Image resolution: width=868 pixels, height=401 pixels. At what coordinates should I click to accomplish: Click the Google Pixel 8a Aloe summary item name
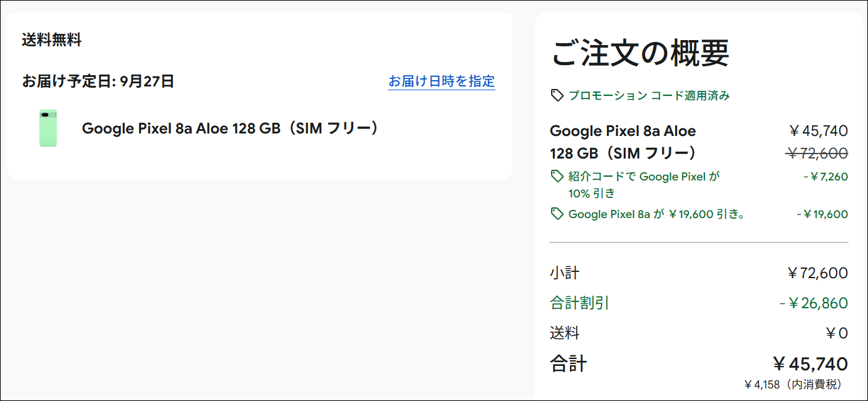click(x=623, y=142)
